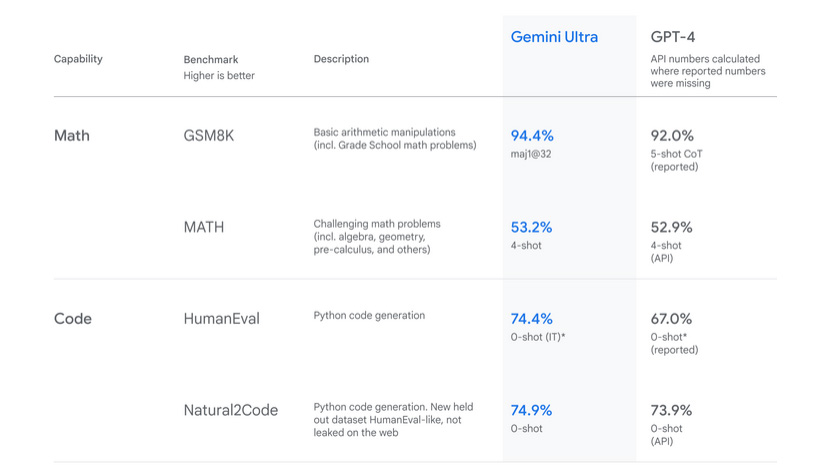This screenshot has width=831, height=467.
Task: Click Gemini Ultra's 53.2% MATH score
Action: [532, 227]
